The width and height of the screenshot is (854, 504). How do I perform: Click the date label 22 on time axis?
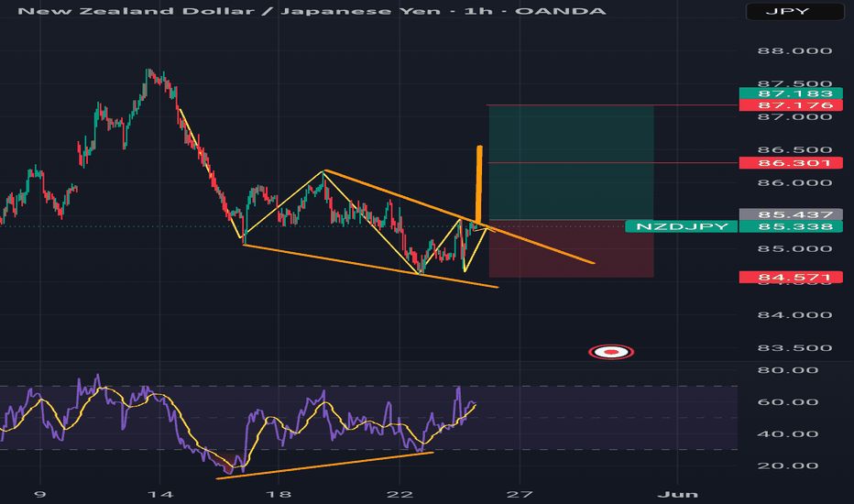pos(400,494)
